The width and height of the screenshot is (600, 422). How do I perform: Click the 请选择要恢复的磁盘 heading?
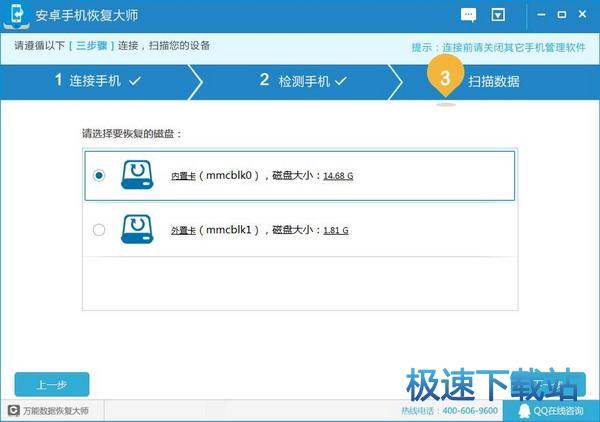(132, 134)
